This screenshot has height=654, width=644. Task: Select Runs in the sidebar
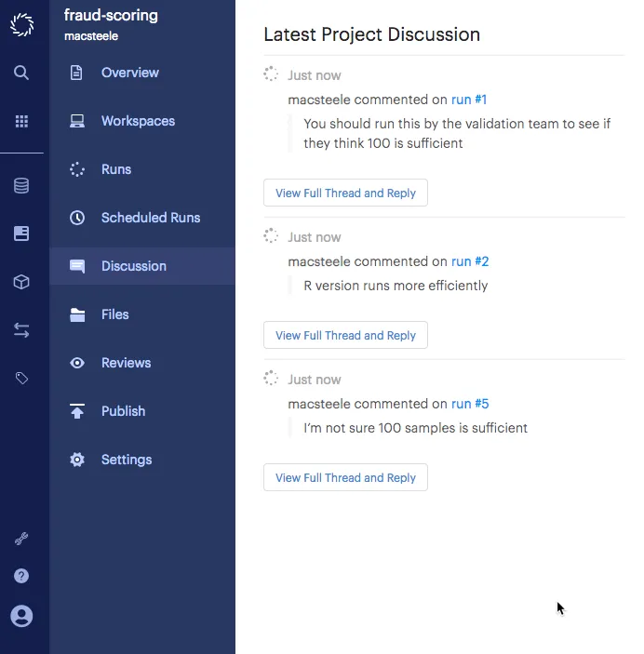[x=116, y=169]
